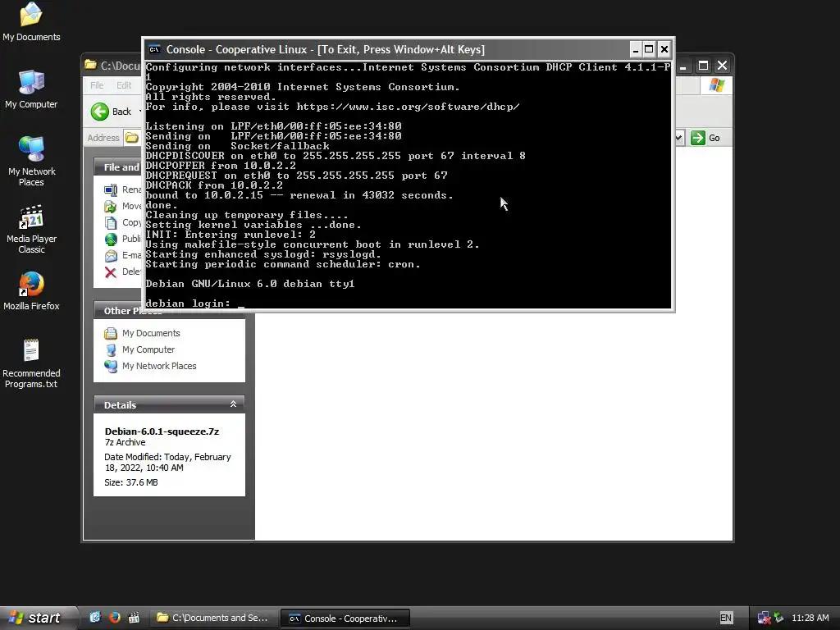
Task: Click the Details panel header
Action: (x=169, y=404)
